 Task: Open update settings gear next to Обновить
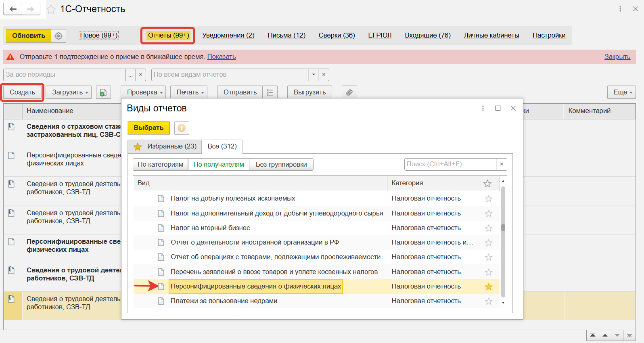[59, 36]
